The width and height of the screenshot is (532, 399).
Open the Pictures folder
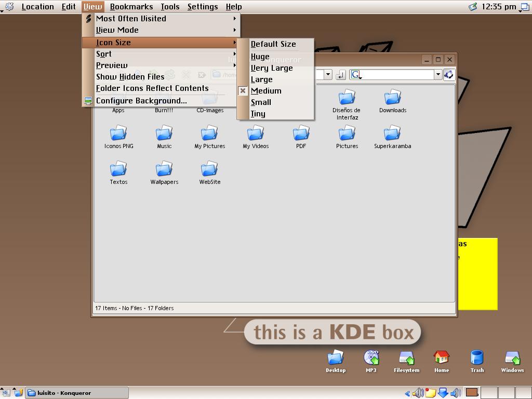coord(347,137)
